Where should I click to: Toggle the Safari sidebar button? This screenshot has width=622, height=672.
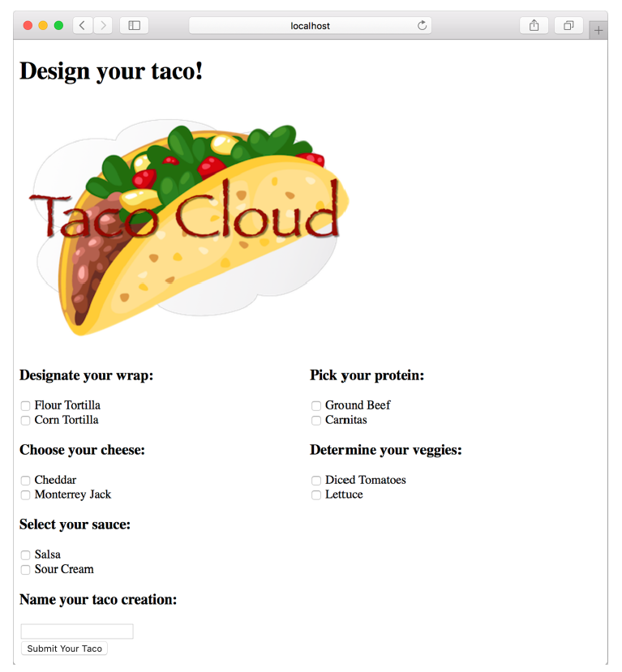(134, 26)
